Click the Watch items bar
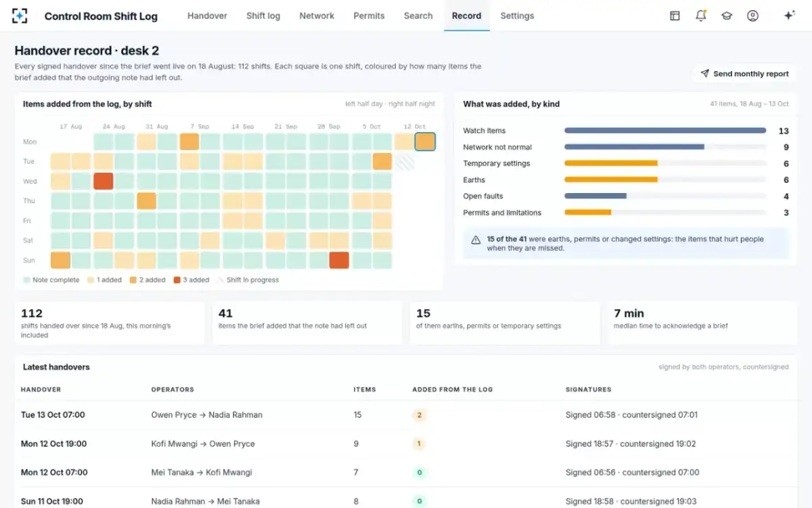Image resolution: width=812 pixels, height=508 pixels. (x=665, y=131)
